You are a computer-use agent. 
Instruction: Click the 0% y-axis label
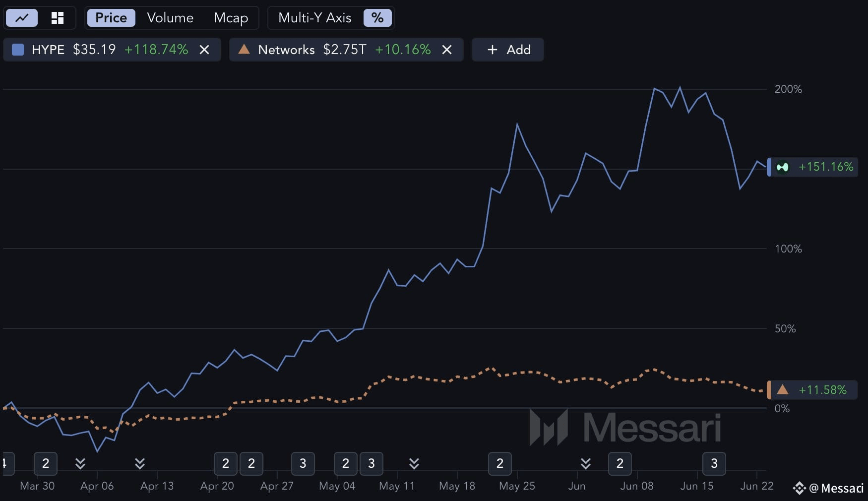pos(782,409)
